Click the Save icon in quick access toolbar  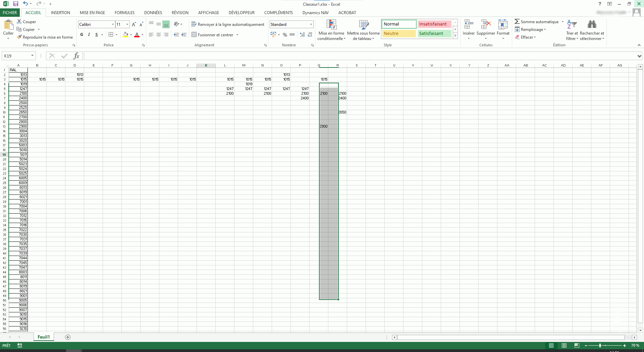[15, 4]
